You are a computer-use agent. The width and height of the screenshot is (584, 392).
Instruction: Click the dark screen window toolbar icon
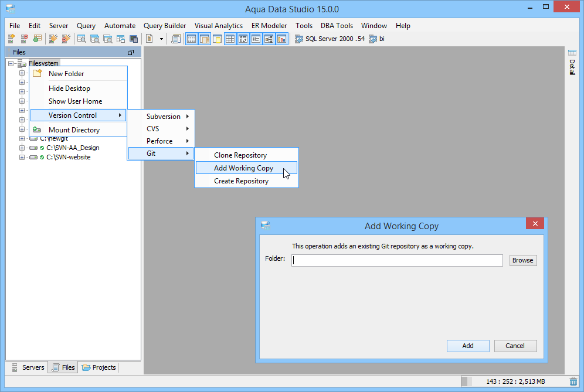point(134,38)
